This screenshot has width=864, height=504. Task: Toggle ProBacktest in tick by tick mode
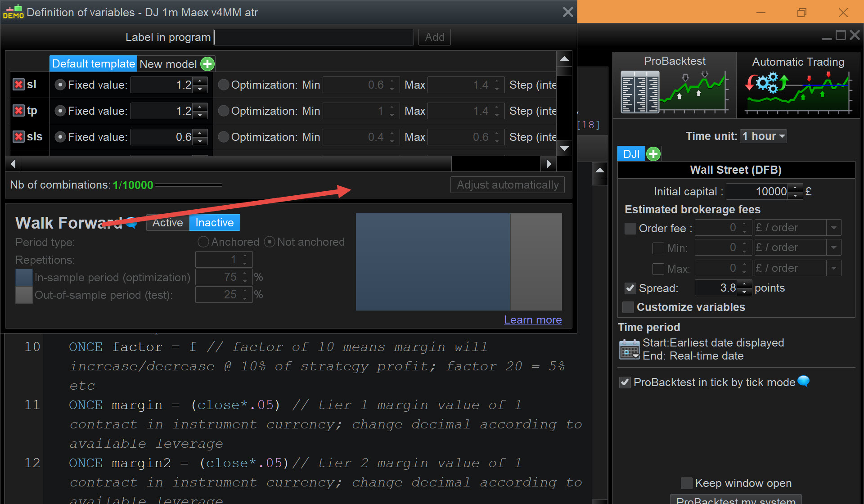[x=625, y=382]
